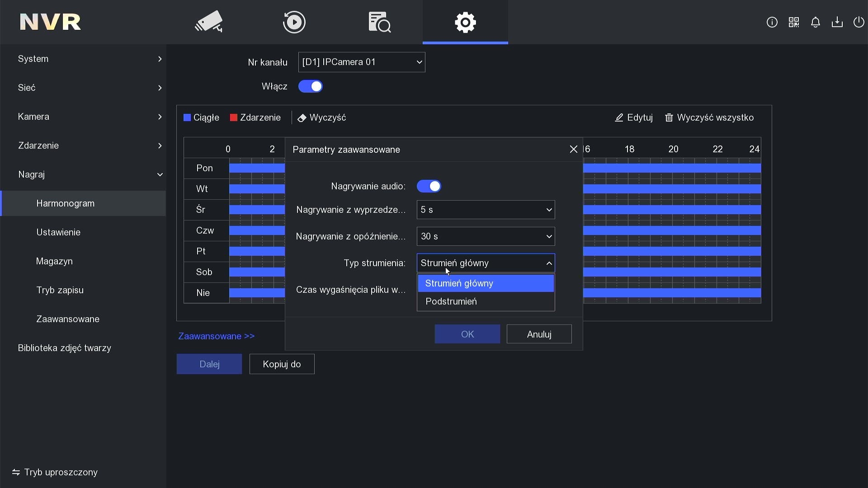
Task: Click the download icon in top bar
Action: [x=837, y=22]
